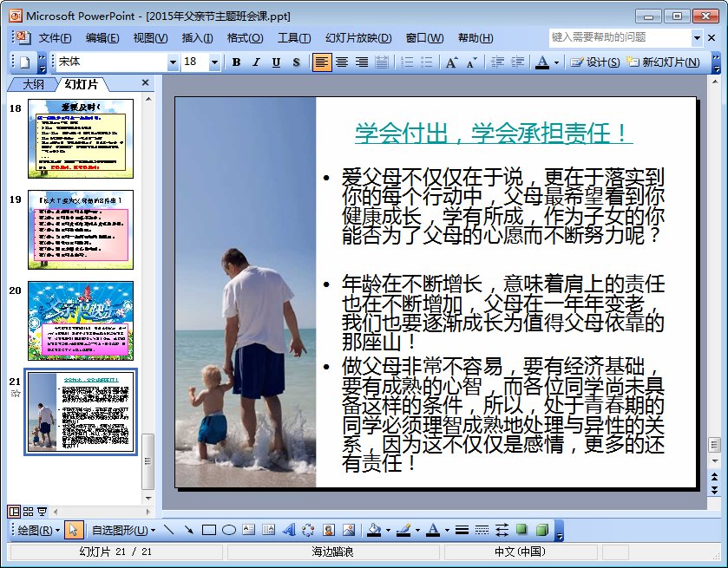Insert a vertical text box
This screenshot has height=568, width=728.
(x=268, y=530)
